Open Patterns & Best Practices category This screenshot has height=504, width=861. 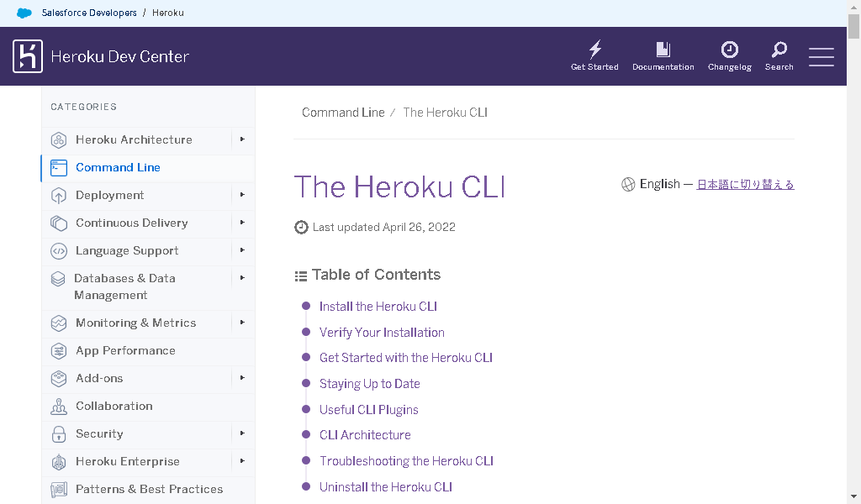pos(150,489)
